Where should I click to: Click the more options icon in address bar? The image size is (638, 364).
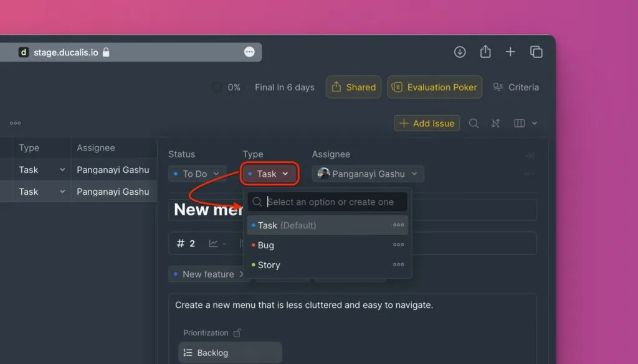249,52
